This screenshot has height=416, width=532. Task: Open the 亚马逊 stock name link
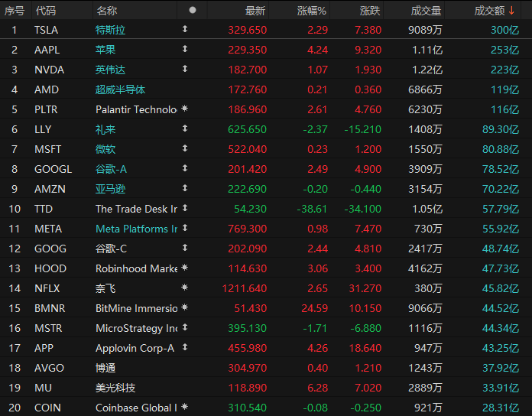(x=110, y=189)
